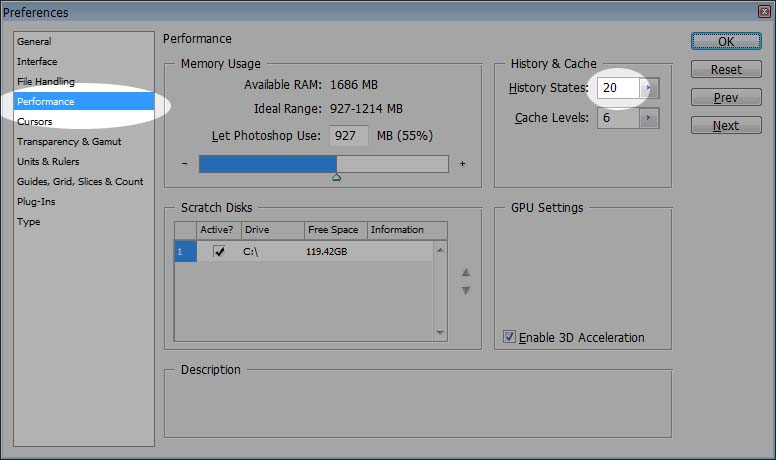Click the Drive column header
Screen dimensions: 776x460
(x=273, y=230)
